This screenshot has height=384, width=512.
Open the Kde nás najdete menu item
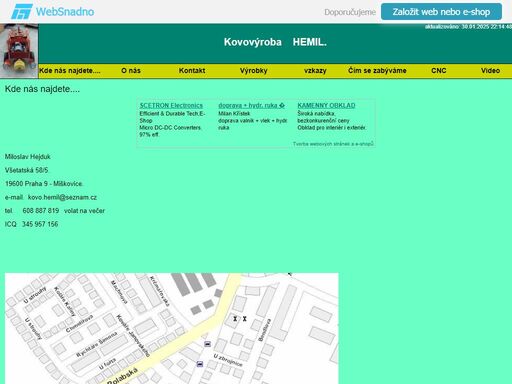click(x=70, y=71)
